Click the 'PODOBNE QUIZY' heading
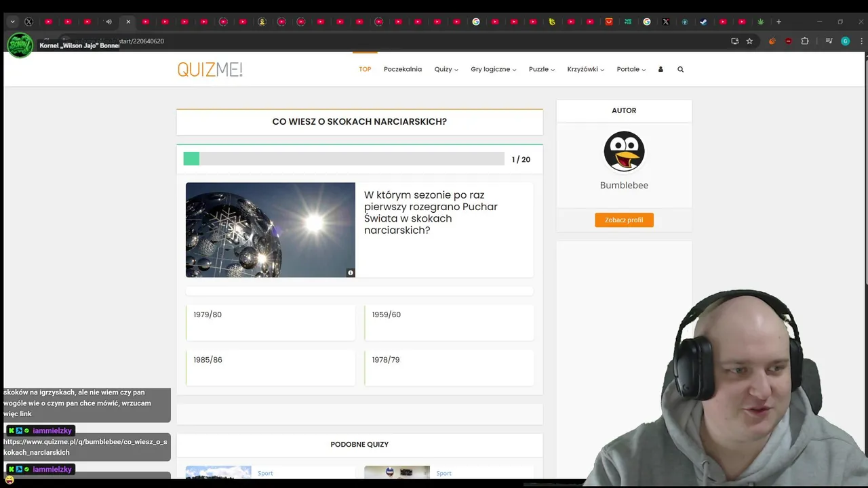The image size is (868, 488). 359,445
